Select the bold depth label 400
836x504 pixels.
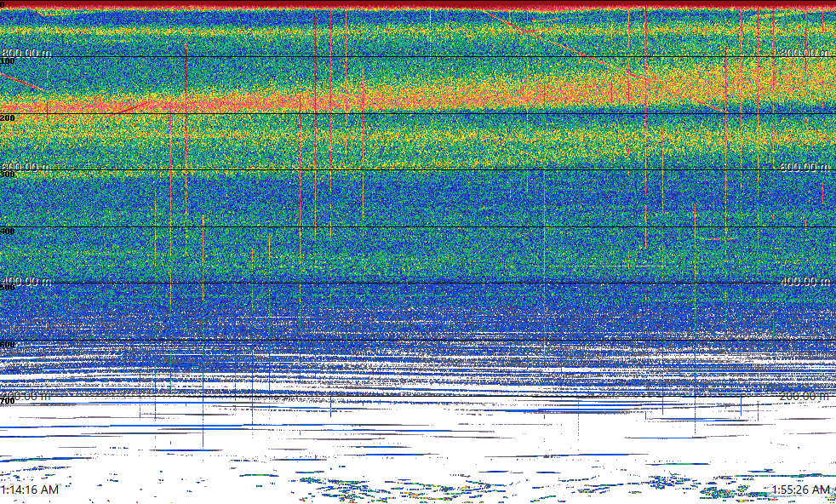tap(8, 231)
